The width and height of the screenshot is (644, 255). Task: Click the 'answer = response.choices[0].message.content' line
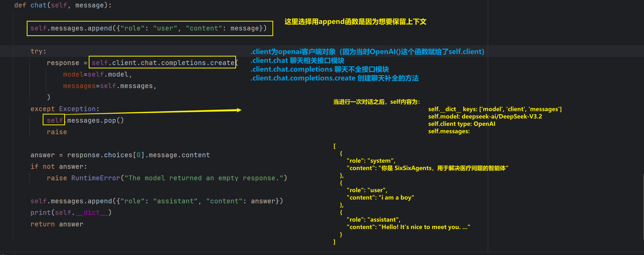pos(120,155)
